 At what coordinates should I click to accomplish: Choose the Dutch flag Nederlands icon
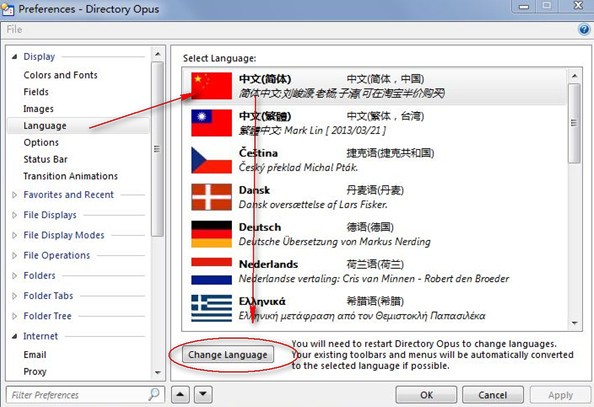[x=211, y=271]
